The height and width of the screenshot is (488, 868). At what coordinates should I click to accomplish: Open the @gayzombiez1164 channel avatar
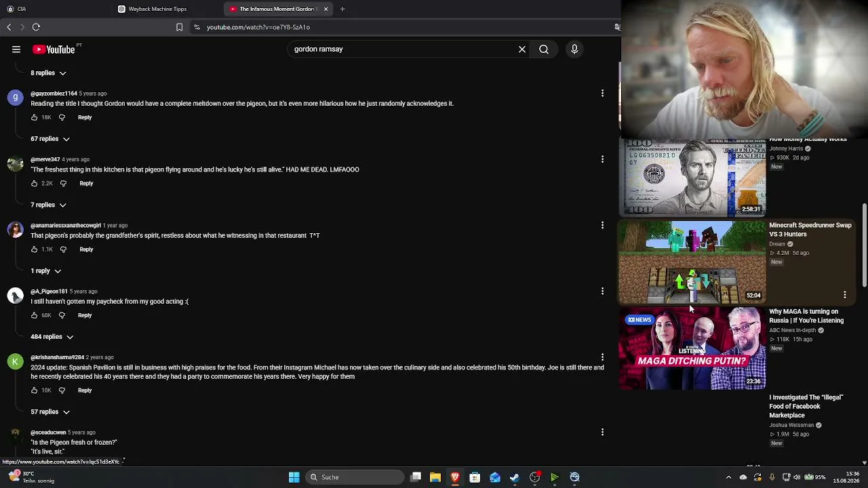coord(15,98)
